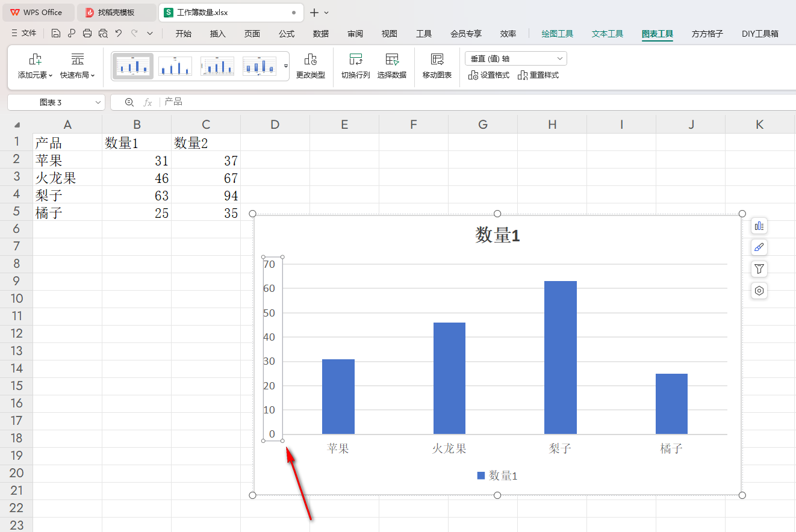Viewport: 796px width, 532px height.
Task: Click the chart elements side button
Action: pos(759,226)
